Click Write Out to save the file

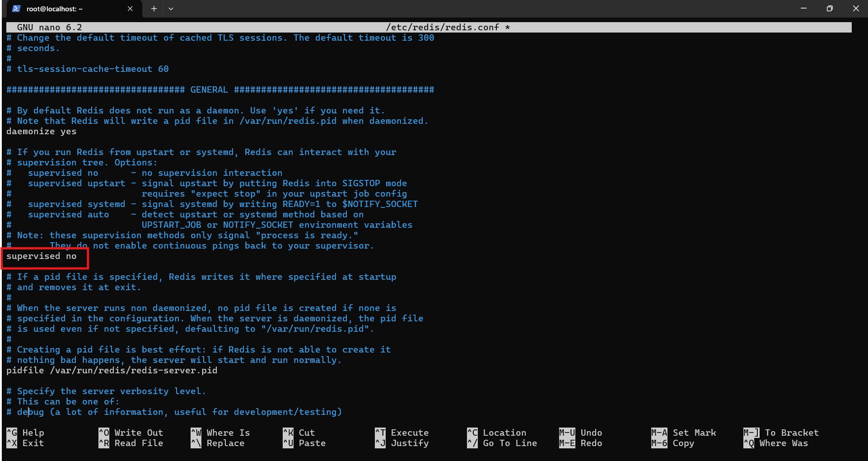[x=138, y=433]
